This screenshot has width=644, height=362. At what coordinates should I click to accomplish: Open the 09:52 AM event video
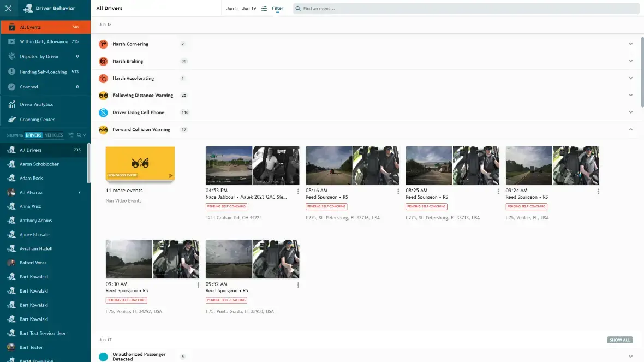[253, 259]
